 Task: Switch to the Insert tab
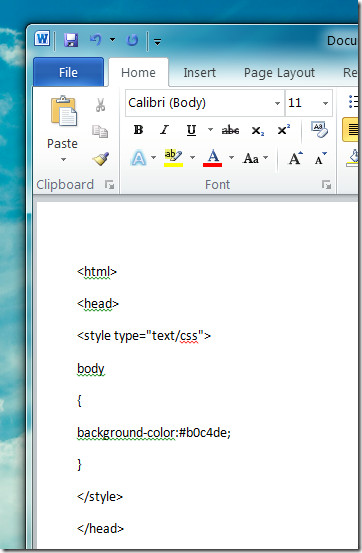coord(199,73)
